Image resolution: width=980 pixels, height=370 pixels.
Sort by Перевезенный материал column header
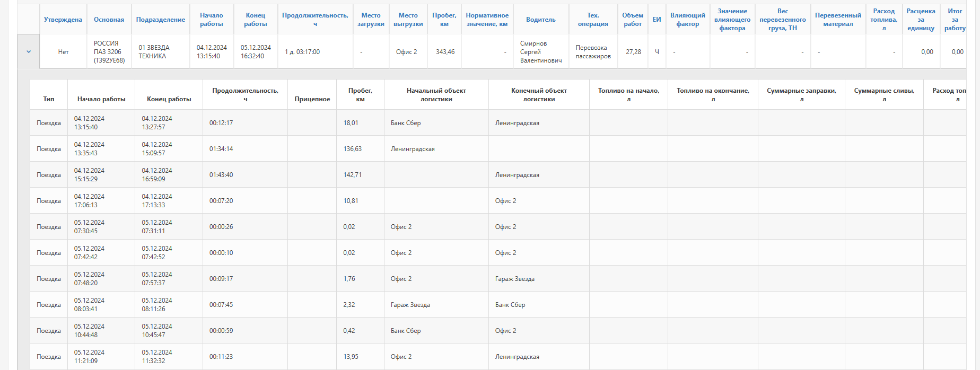838,20
